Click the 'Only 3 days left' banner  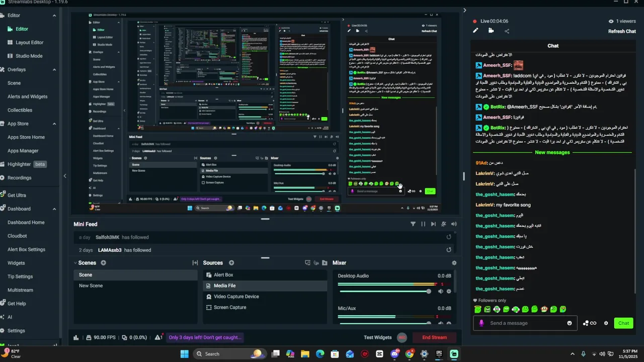pos(205,337)
